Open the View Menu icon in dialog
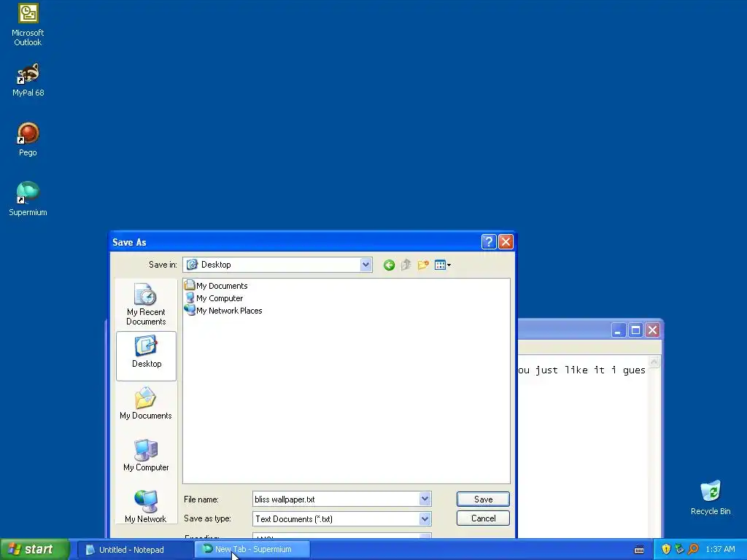This screenshot has width=747, height=560. click(443, 265)
